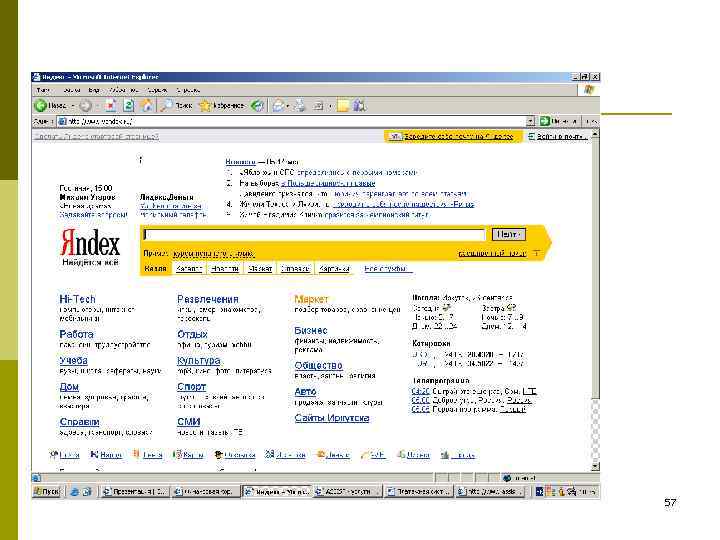Open the Mail envelope toolbar icon
The image size is (720, 540).
coord(278,106)
